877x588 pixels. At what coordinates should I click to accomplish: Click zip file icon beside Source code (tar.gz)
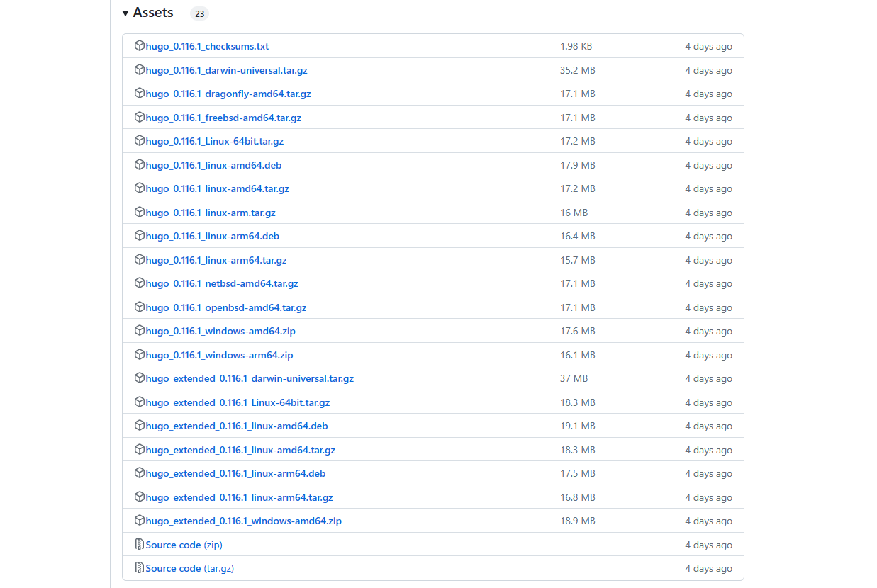140,568
